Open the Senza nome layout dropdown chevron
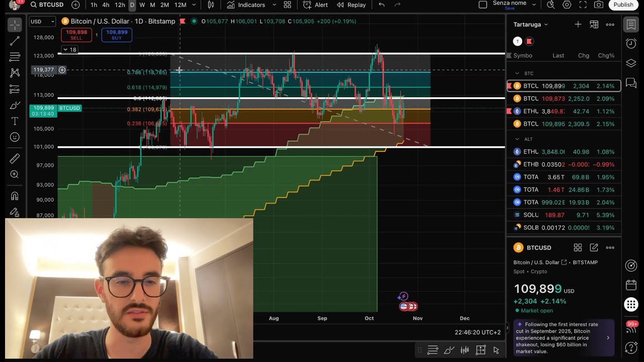Screen dimensions: 644x362 (534, 5)
